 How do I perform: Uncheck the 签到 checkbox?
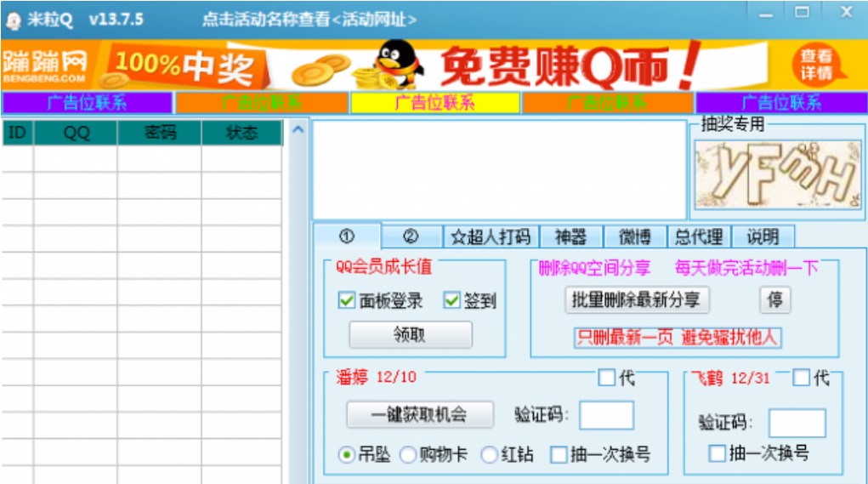pos(451,301)
